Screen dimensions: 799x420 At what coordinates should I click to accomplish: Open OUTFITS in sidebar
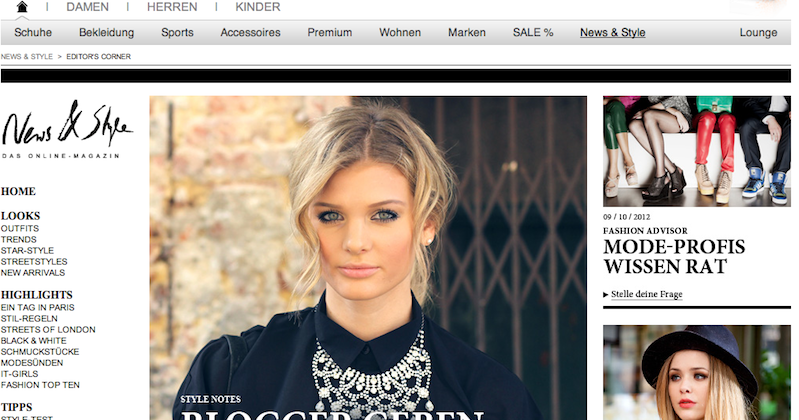[20, 228]
